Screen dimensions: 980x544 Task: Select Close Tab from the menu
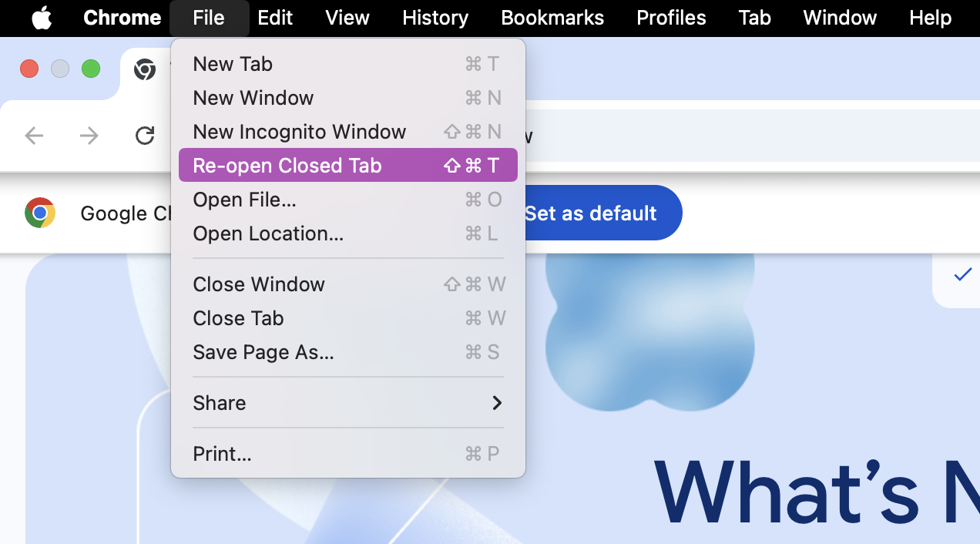pos(237,317)
